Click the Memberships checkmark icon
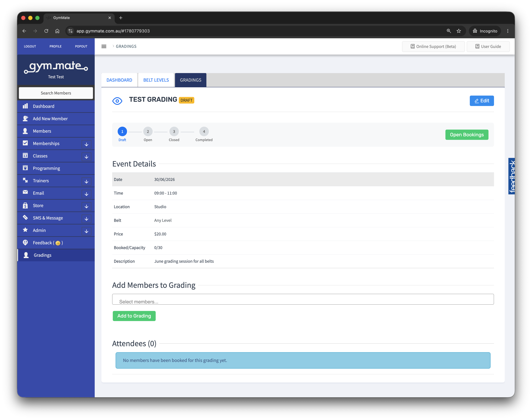Viewport: 532px width, 420px height. [x=25, y=143]
